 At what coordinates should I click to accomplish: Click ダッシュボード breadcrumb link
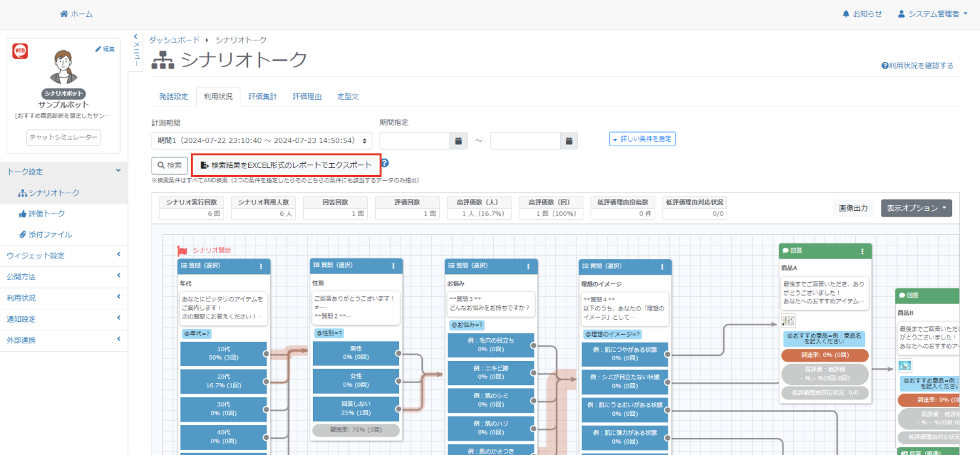174,40
